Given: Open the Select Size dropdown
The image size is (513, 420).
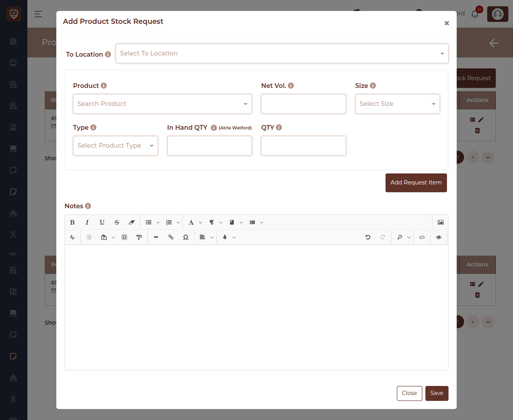Looking at the screenshot, I should coord(398,104).
